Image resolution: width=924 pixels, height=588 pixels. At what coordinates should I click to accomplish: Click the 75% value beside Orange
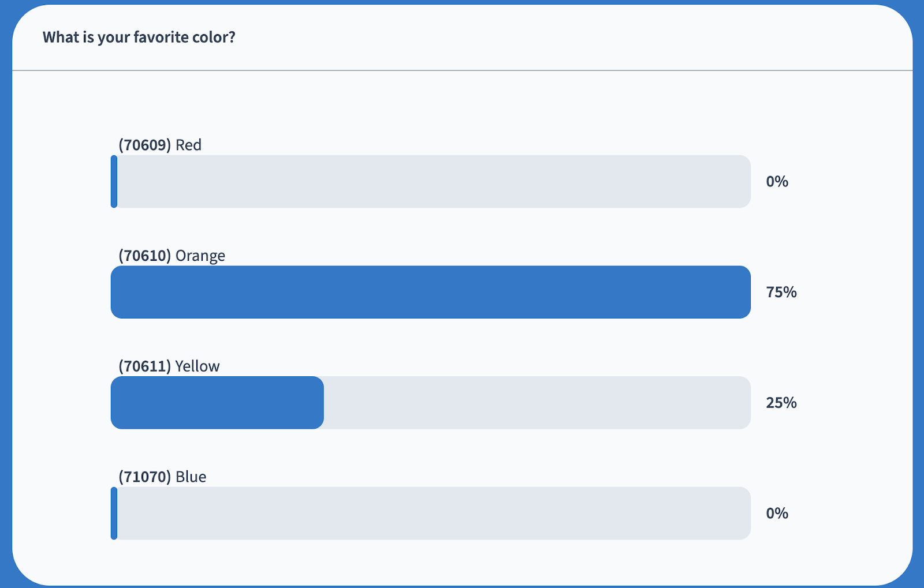coord(781,292)
